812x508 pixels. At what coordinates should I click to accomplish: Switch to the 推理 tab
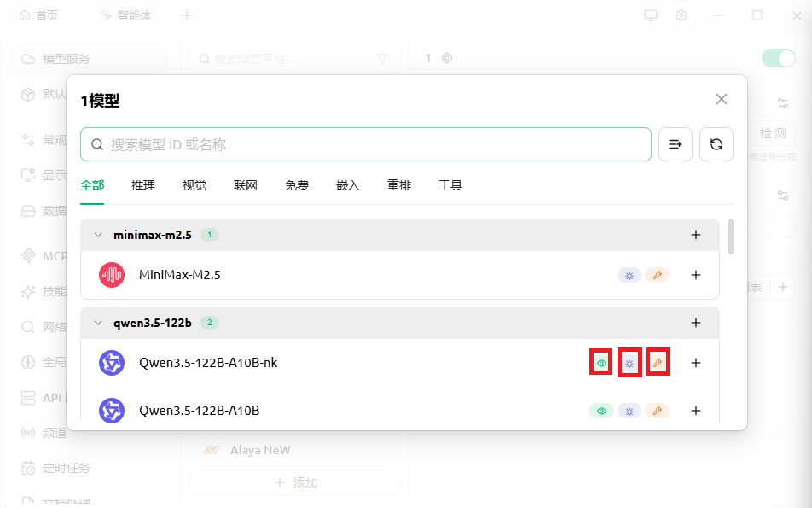coord(143,185)
